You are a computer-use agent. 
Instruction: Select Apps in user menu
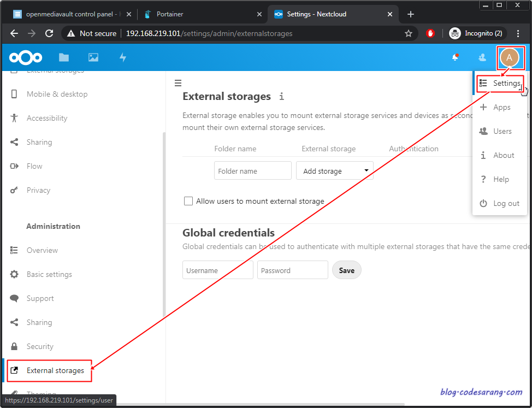(x=500, y=107)
